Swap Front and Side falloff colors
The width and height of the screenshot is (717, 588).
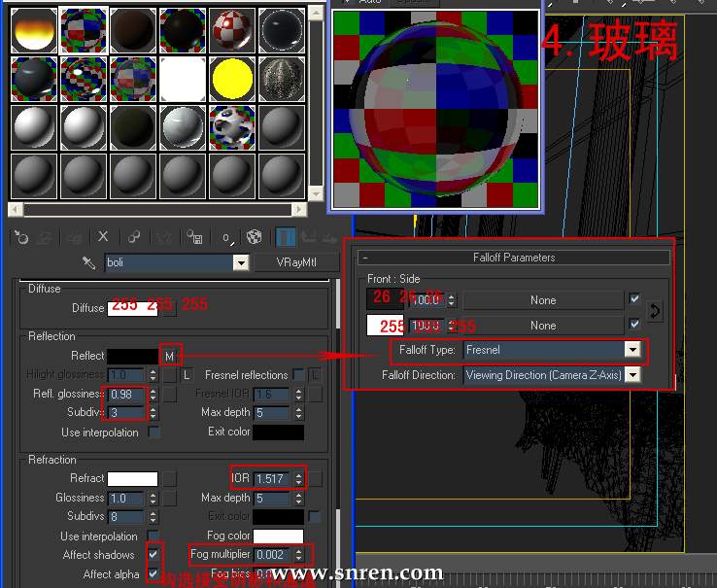pos(655,311)
